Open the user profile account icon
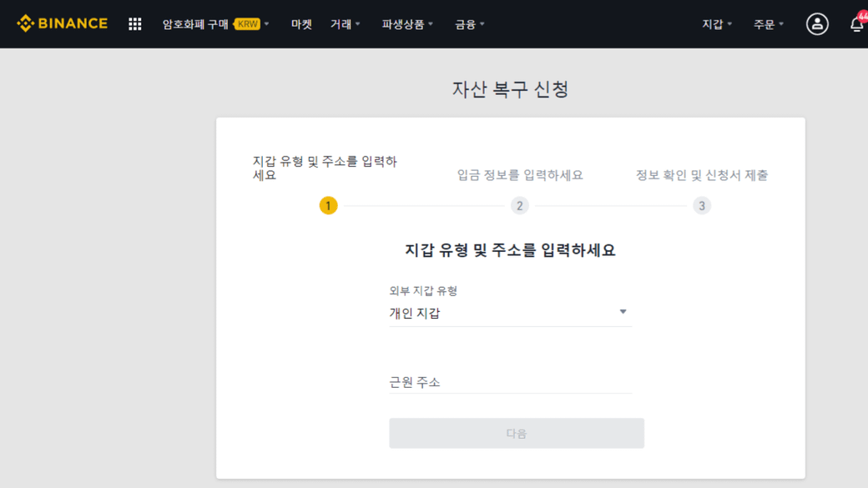Screen dimensions: 868x488 (817, 24)
